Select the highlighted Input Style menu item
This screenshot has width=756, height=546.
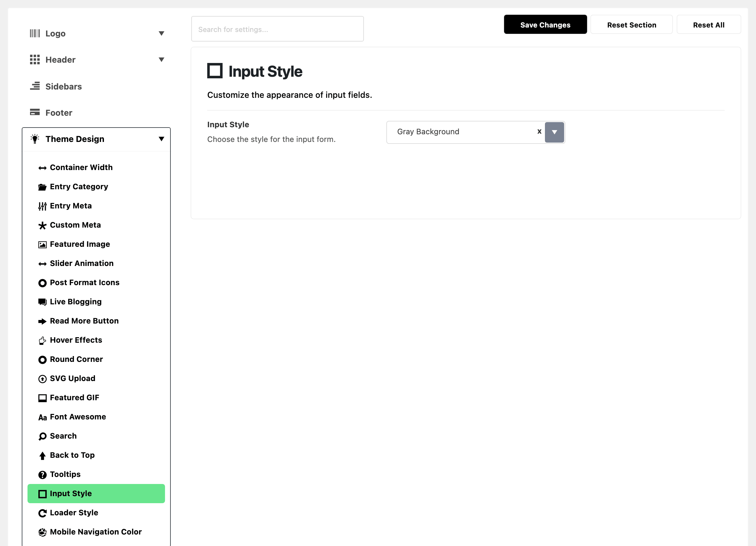(96, 493)
